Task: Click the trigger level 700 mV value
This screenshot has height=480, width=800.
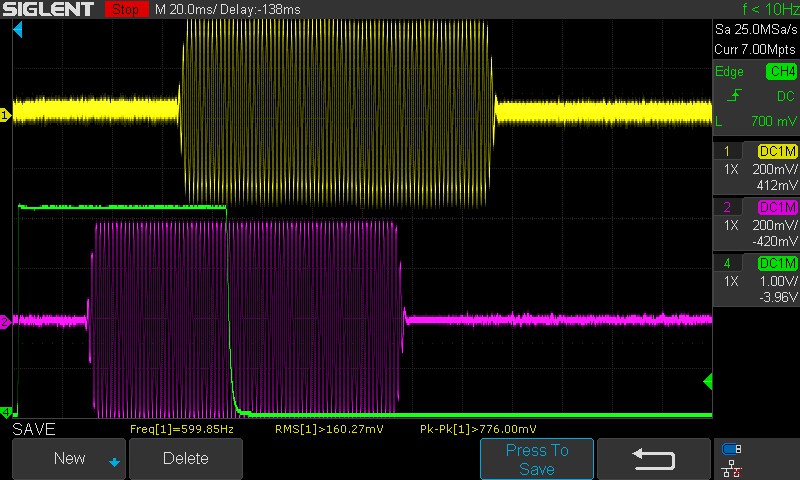Action: [x=773, y=121]
